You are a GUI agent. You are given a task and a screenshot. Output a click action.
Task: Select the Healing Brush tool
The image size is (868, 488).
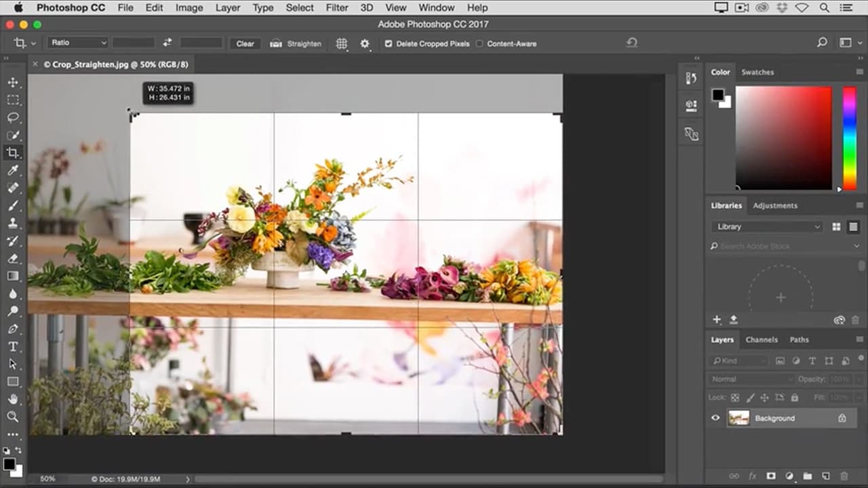pos(13,188)
